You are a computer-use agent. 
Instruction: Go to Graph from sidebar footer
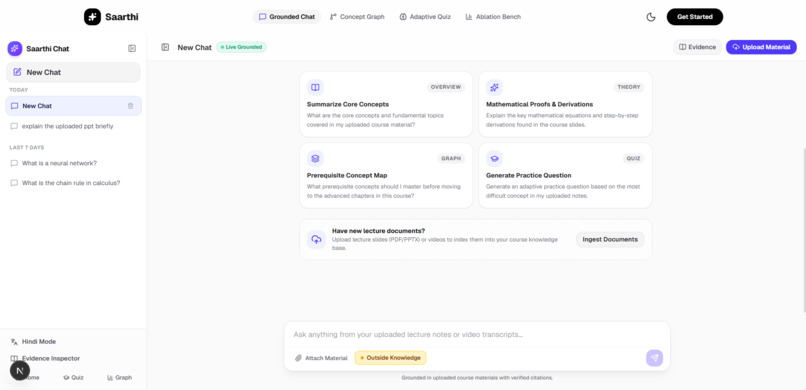point(119,378)
